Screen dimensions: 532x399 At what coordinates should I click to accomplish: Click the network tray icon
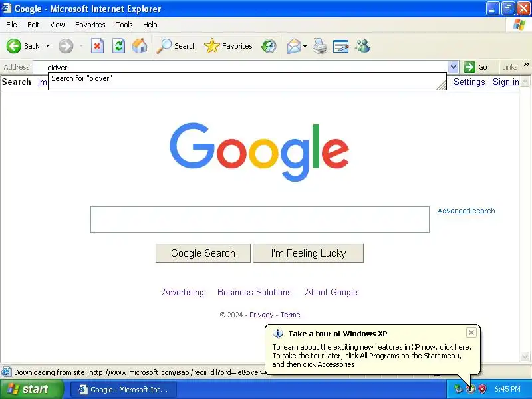pos(458,389)
